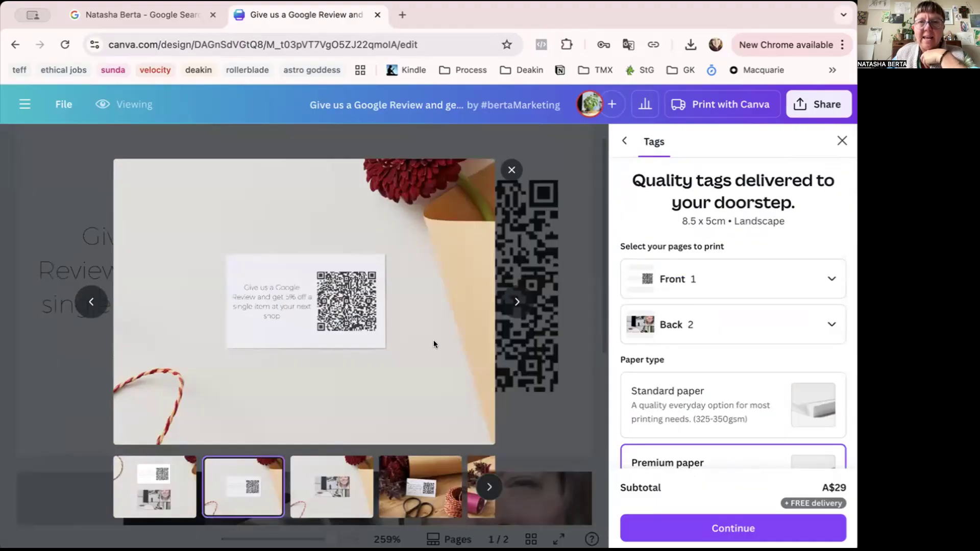Select the highlighted second mockup thumbnail
Screen dimensions: 980x551
243,487
